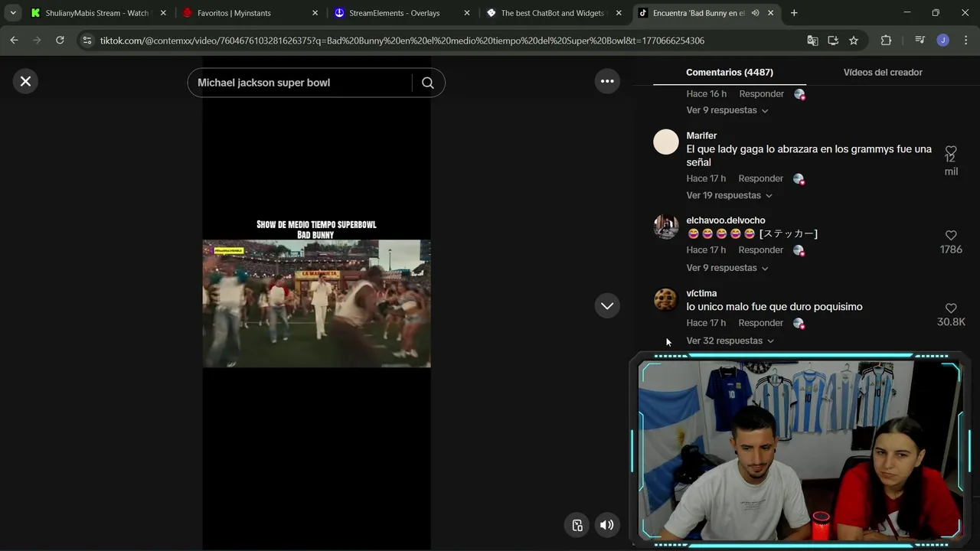Click the TikTok search field 'Michael jackson super bowl'

tap(302, 83)
